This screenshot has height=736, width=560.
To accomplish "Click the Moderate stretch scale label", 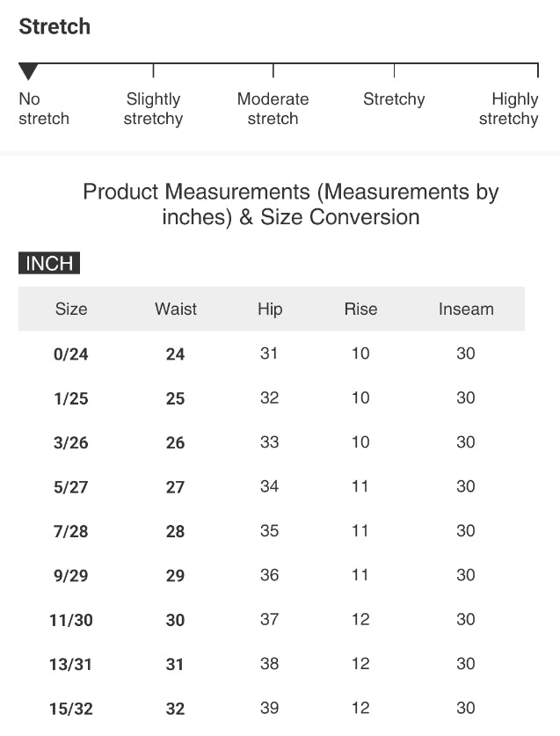I will point(273,108).
